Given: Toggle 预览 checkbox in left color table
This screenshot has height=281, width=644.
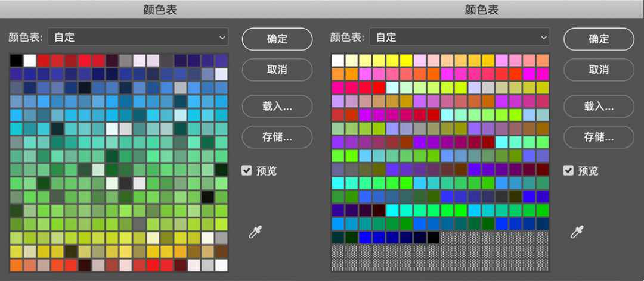Looking at the screenshot, I should (246, 170).
